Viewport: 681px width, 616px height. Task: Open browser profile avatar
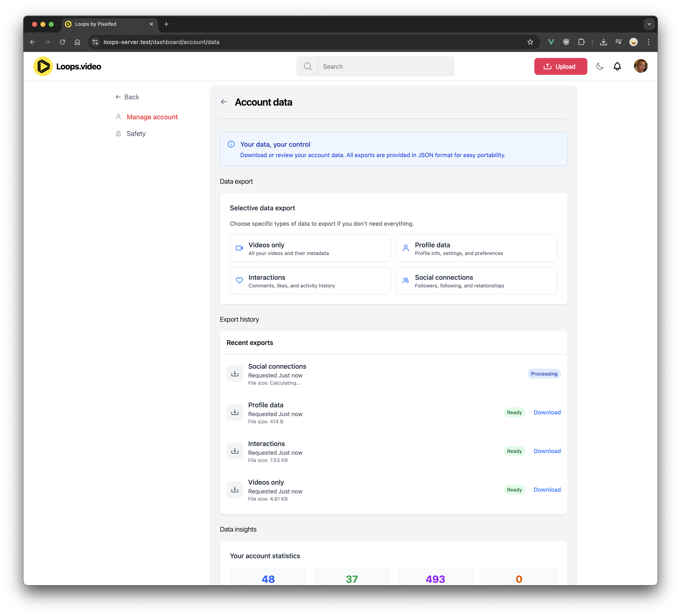click(x=633, y=42)
